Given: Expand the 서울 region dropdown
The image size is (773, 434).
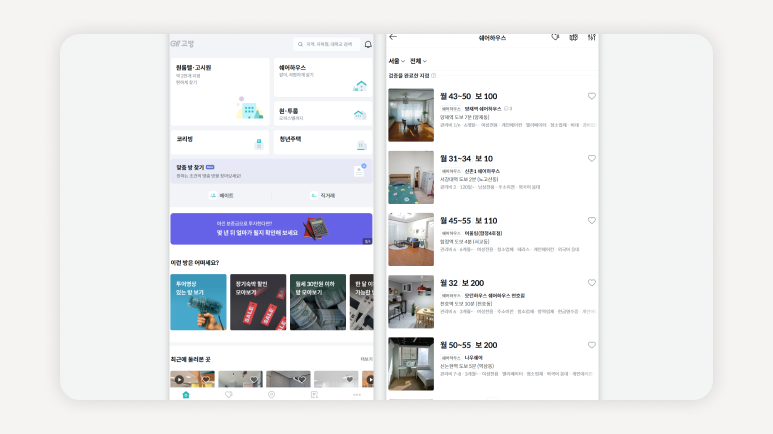Looking at the screenshot, I should (396, 61).
